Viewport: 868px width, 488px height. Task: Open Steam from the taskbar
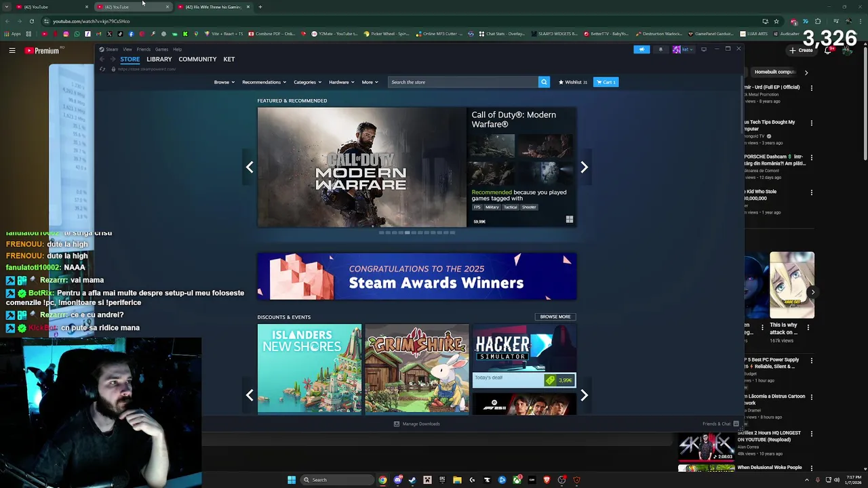tap(412, 480)
